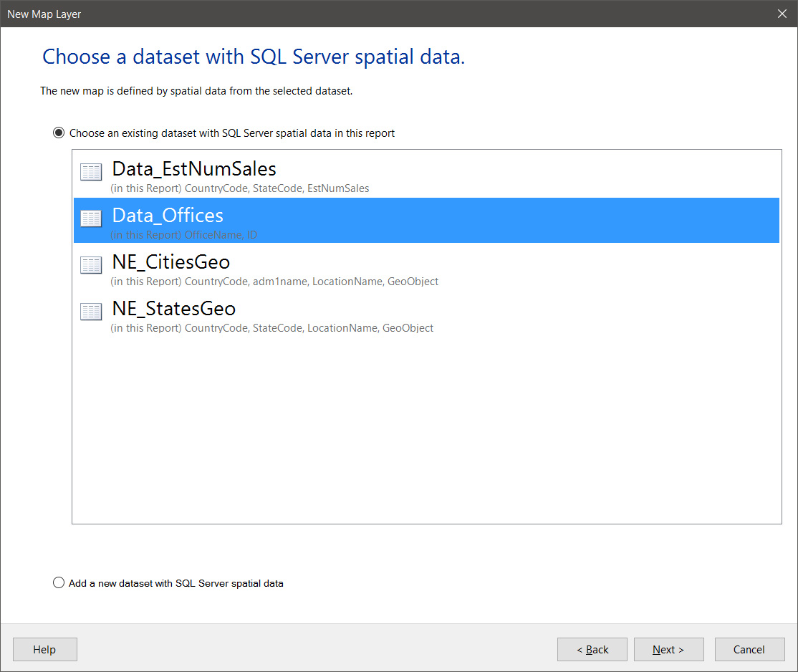Choose the NE_CitiesGeo dataset name
The width and height of the screenshot is (798, 672).
point(171,262)
